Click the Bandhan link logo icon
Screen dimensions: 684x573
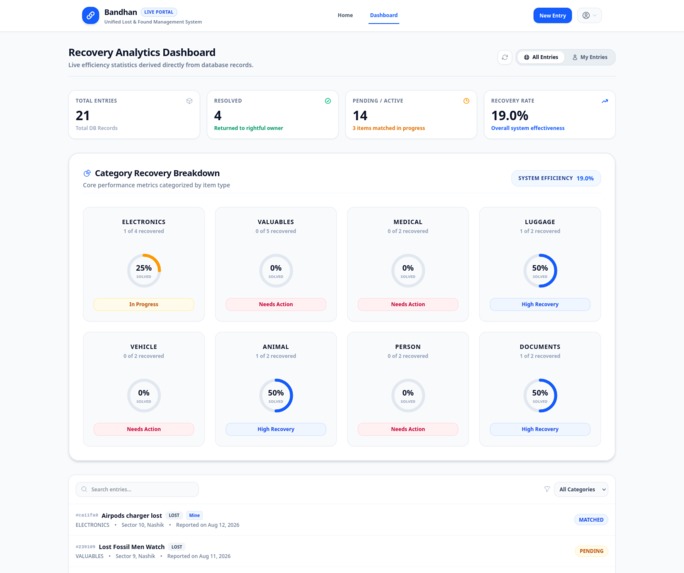90,15
